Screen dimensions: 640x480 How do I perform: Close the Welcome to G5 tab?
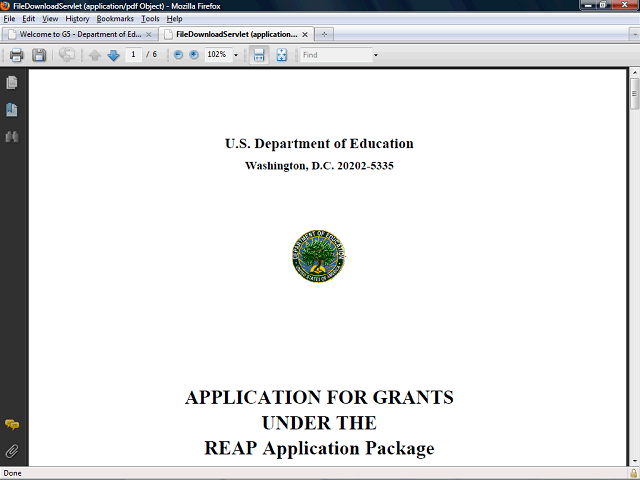[x=149, y=35]
